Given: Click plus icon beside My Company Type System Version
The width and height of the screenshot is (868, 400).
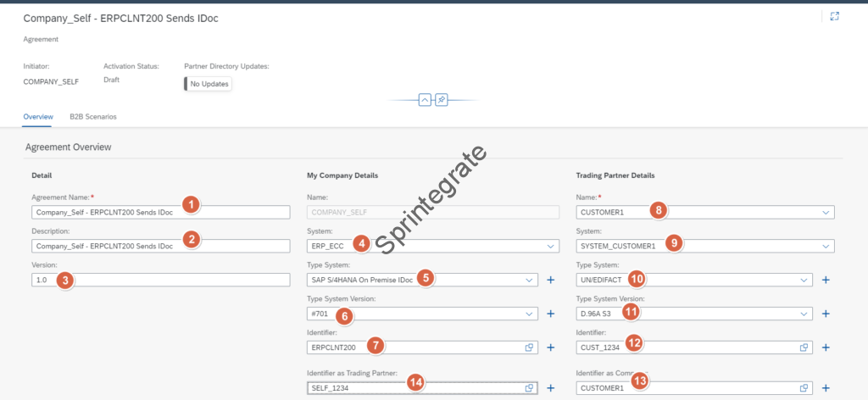Looking at the screenshot, I should click(550, 314).
